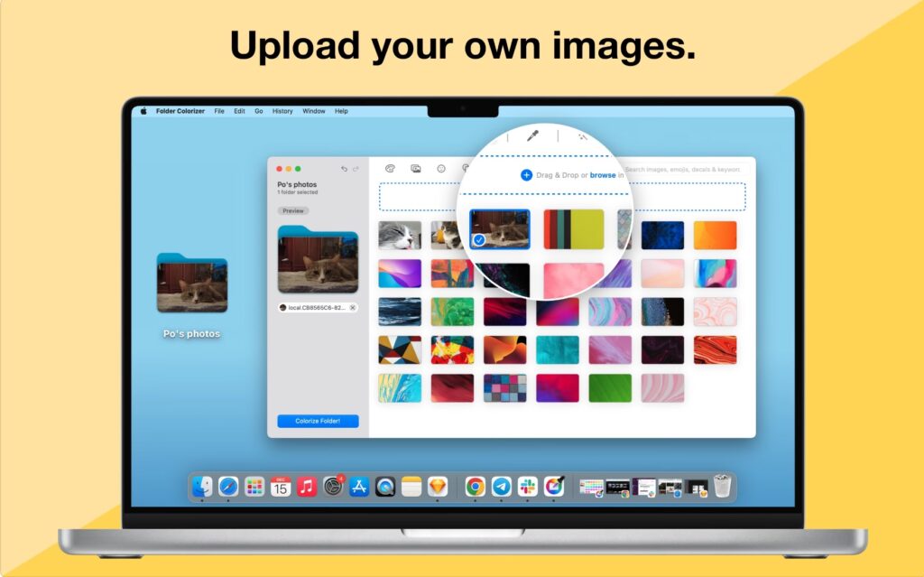Select the eyedropper tool in the magnified circle
This screenshot has height=577, width=924.
pyautogui.click(x=531, y=135)
